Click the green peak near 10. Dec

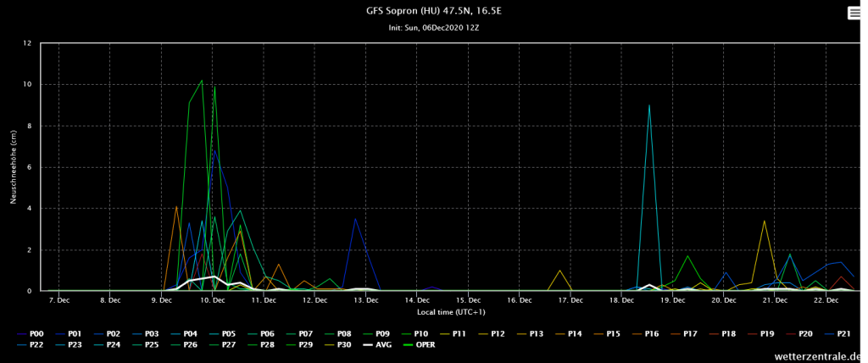coord(202,80)
